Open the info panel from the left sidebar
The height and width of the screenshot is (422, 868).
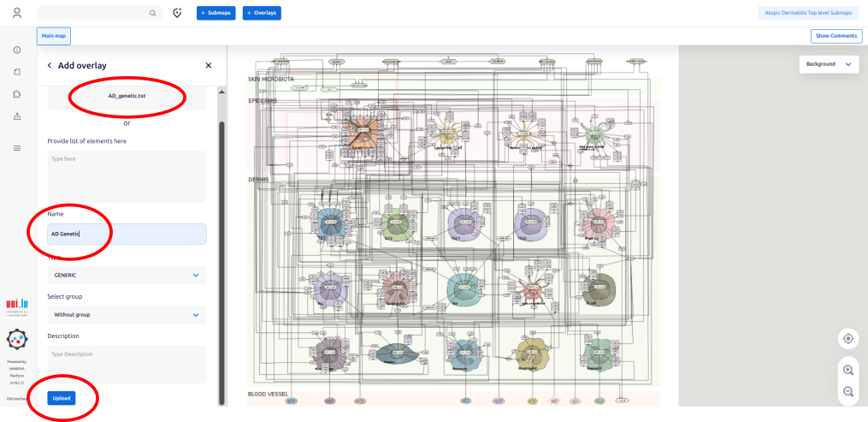[17, 51]
